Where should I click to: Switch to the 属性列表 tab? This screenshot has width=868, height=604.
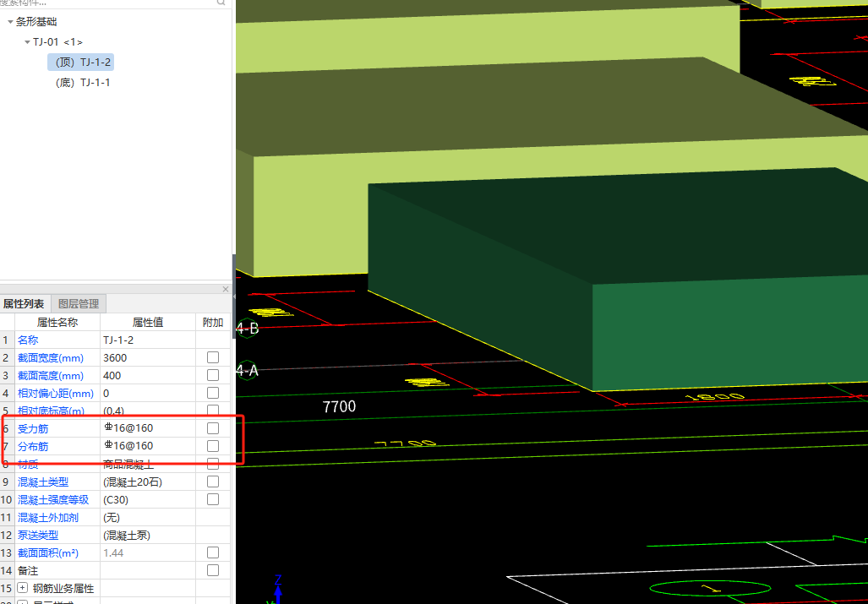(x=24, y=303)
